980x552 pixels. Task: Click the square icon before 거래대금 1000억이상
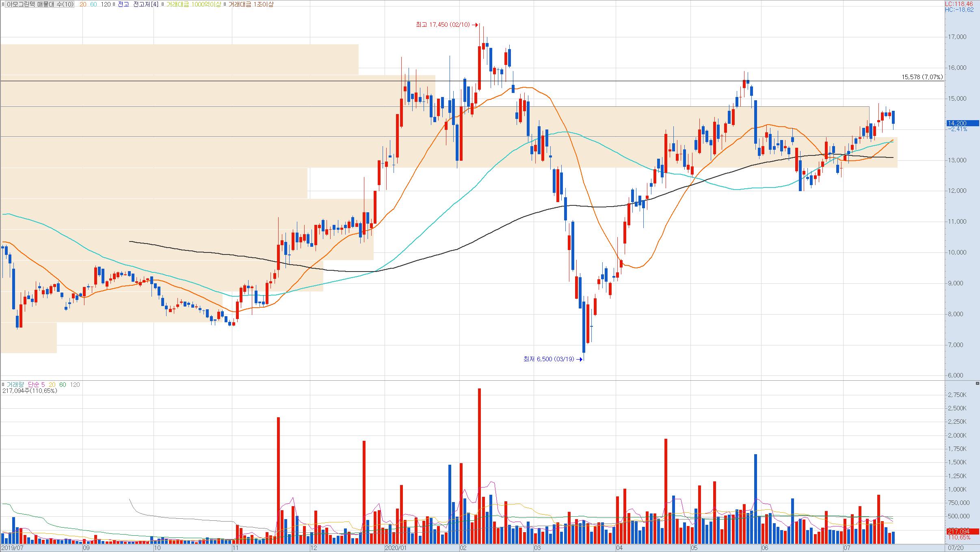[162, 4]
